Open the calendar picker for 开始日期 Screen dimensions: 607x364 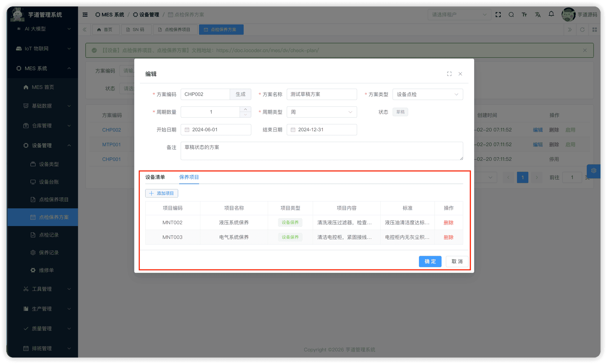click(187, 129)
